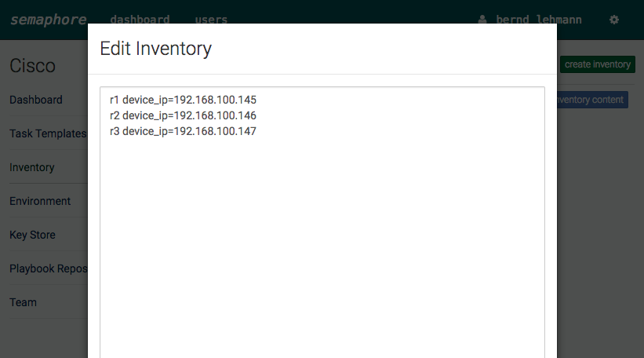
Task: Open the settings gear icon
Action: pyautogui.click(x=614, y=20)
